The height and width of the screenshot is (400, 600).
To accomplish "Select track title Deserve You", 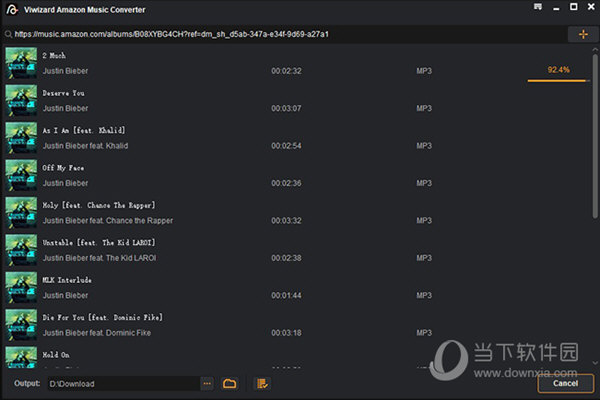I will click(x=64, y=93).
